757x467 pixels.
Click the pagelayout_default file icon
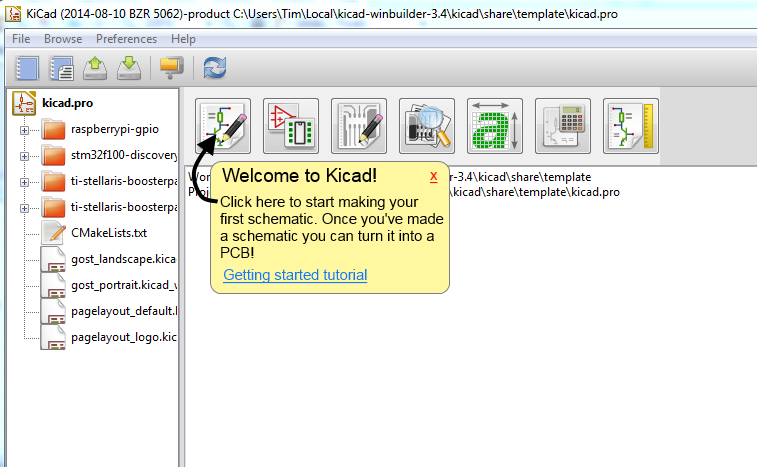coord(53,311)
